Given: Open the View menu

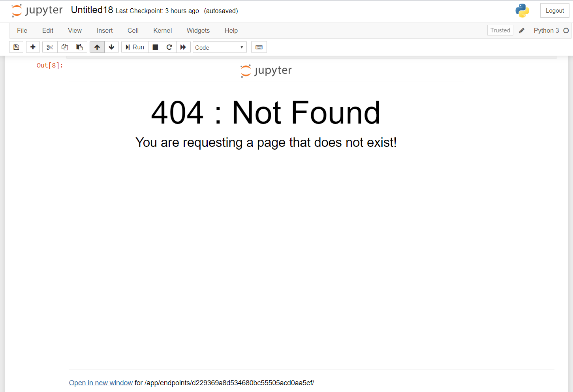Looking at the screenshot, I should [x=75, y=30].
